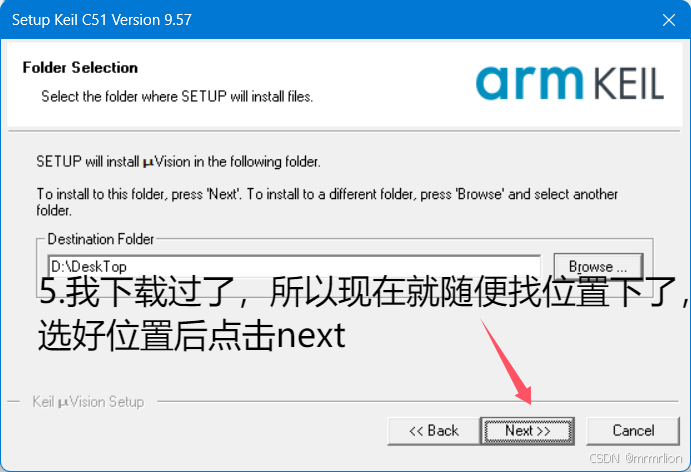Click the Keil µVision Setup footer label
Image resolution: width=691 pixels, height=472 pixels.
pyautogui.click(x=88, y=402)
